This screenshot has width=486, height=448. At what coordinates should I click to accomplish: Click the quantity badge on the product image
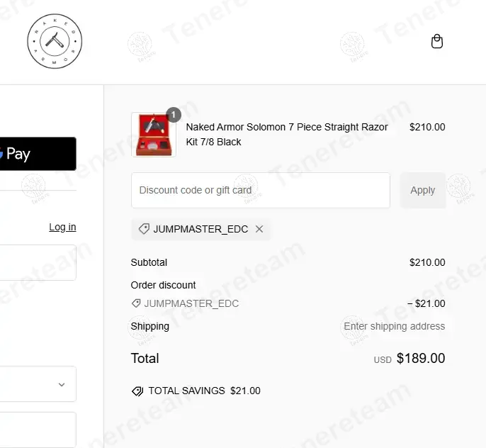click(174, 115)
